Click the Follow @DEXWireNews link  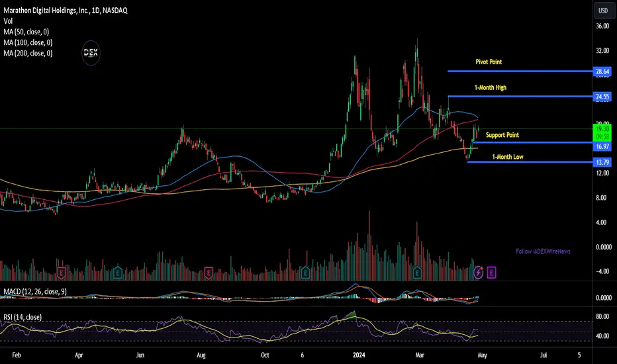tap(543, 251)
